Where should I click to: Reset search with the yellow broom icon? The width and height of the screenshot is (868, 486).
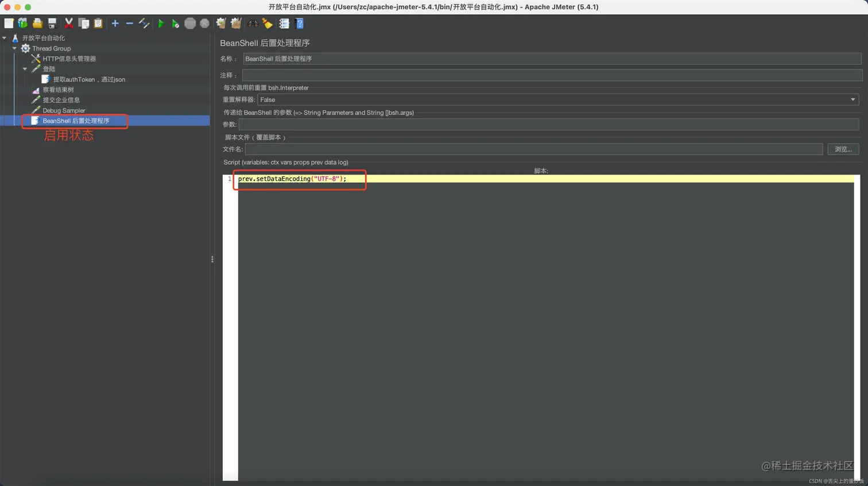pos(267,24)
